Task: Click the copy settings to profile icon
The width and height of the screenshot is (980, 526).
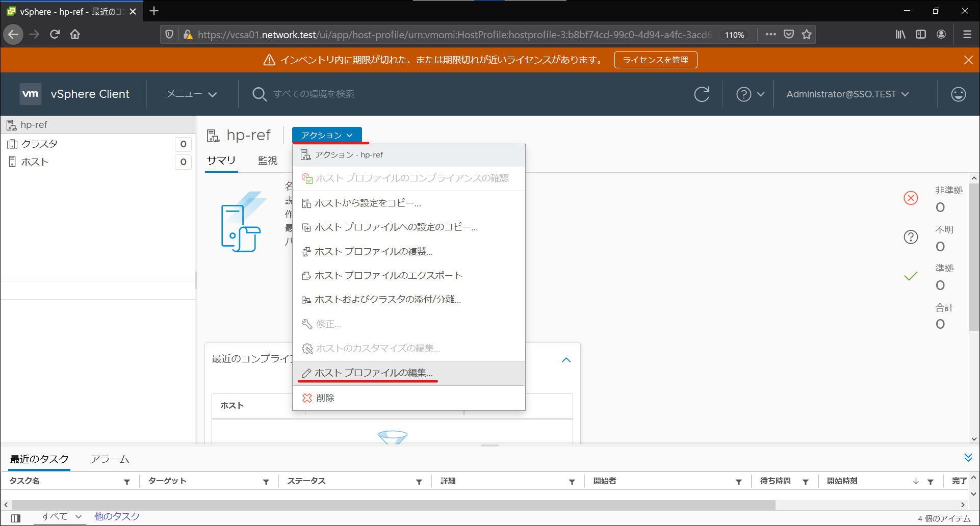Action: click(x=306, y=227)
